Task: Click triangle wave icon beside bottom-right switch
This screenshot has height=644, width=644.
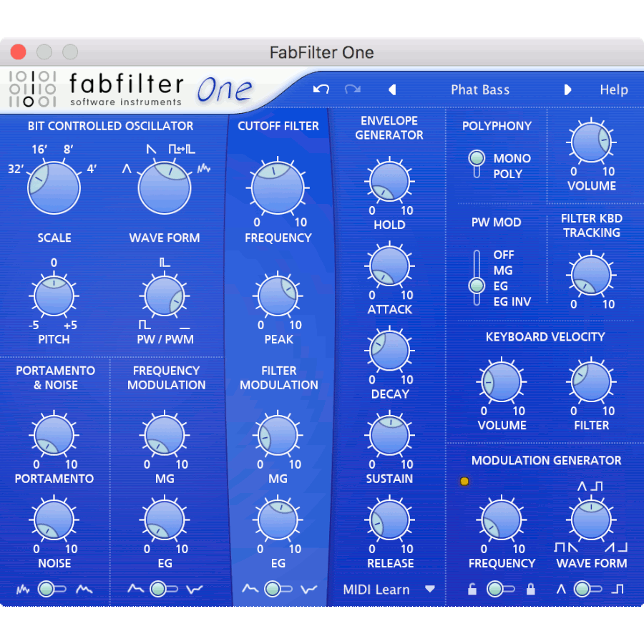Action: coord(561,590)
